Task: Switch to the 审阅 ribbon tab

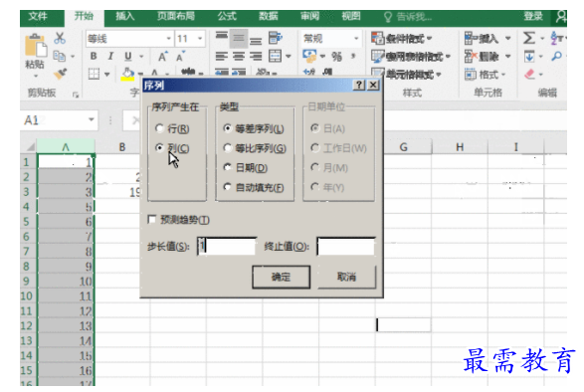Action: tap(309, 16)
